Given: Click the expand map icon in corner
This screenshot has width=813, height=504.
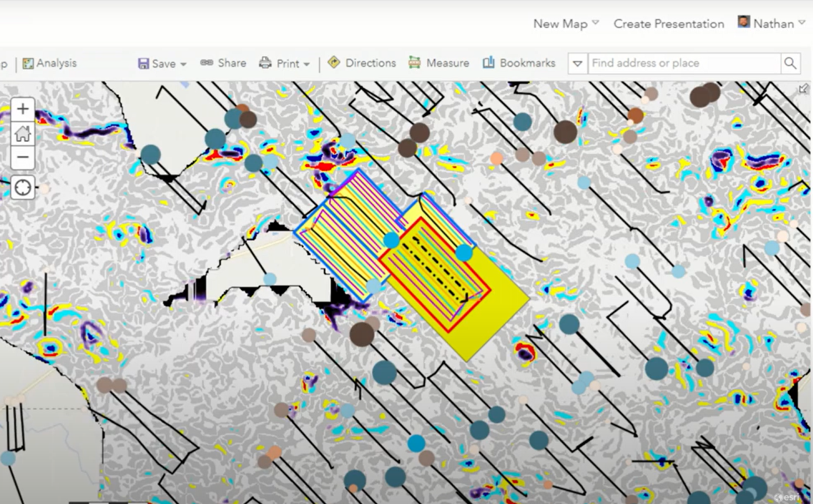Looking at the screenshot, I should coord(803,89).
